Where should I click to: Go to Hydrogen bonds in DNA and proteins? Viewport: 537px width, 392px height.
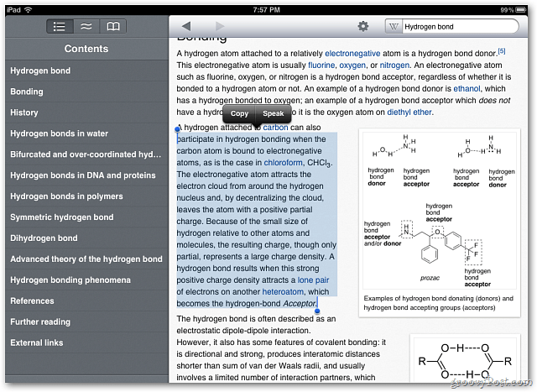86,175
